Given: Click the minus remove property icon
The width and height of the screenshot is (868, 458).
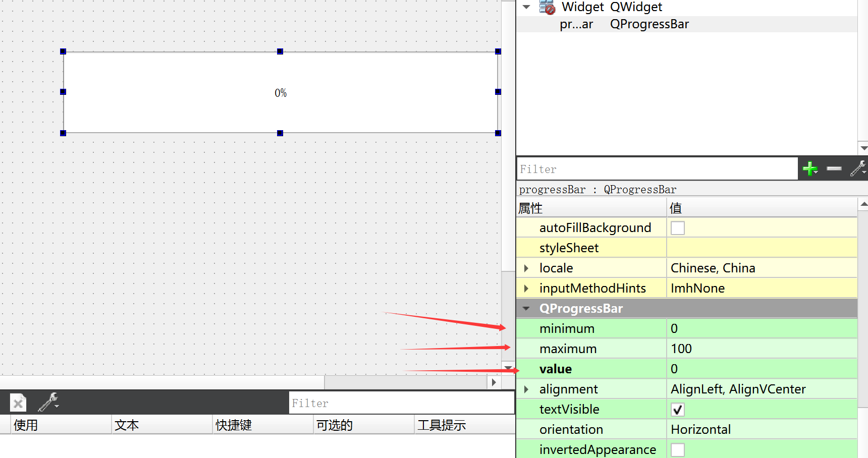Looking at the screenshot, I should click(x=834, y=168).
